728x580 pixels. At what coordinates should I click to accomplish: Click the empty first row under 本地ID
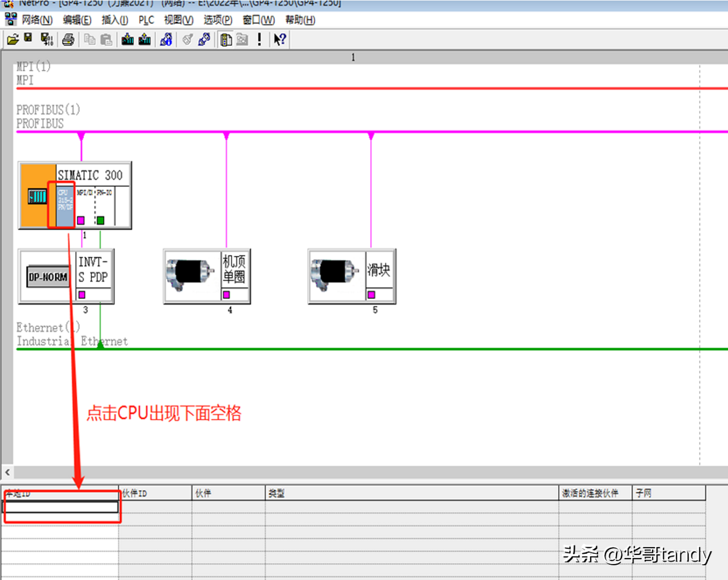coord(60,507)
